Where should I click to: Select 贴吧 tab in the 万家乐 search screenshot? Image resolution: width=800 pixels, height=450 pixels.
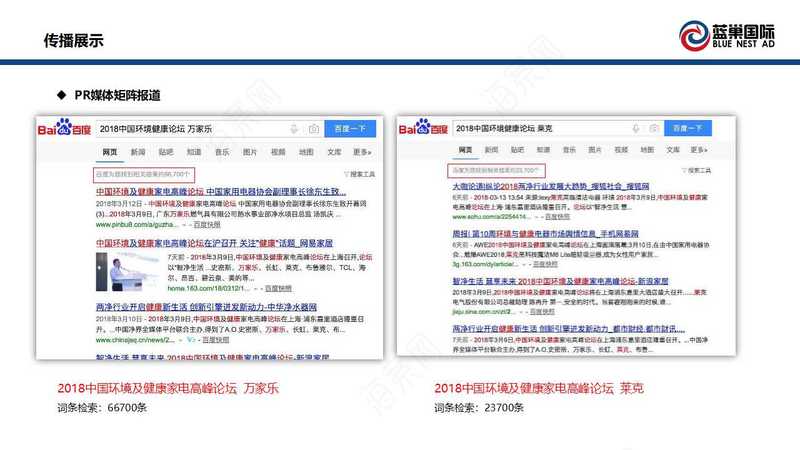click(x=166, y=152)
